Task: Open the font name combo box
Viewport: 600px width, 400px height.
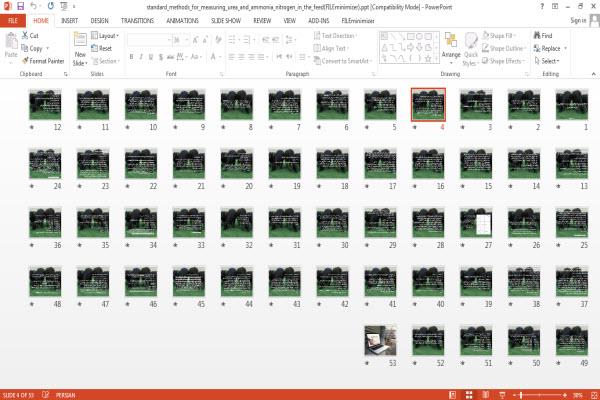Action: point(149,40)
